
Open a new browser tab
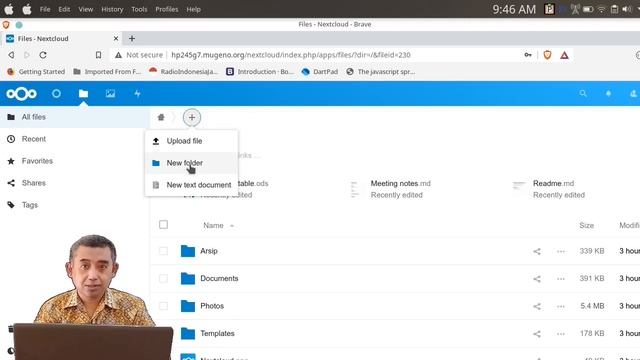[132, 38]
